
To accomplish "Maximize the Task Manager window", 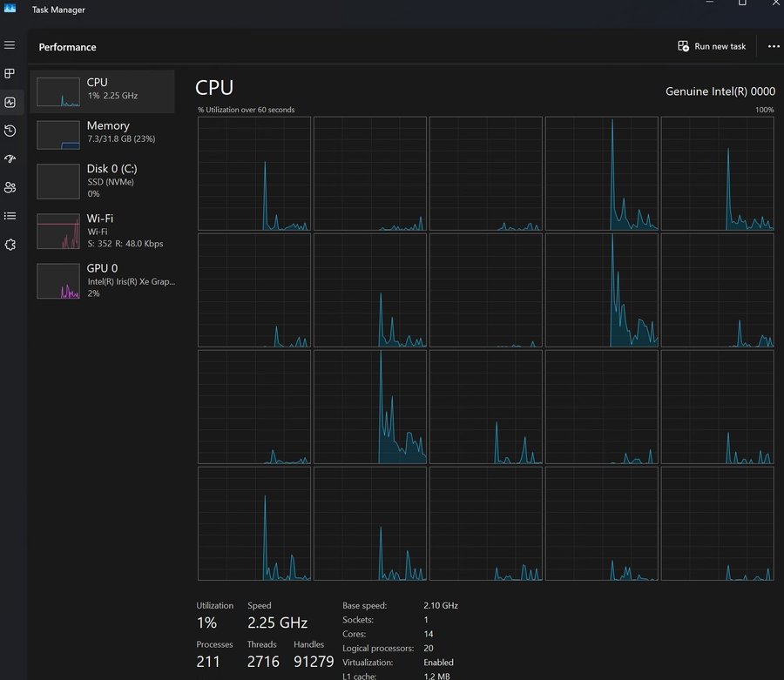I will [x=742, y=3].
